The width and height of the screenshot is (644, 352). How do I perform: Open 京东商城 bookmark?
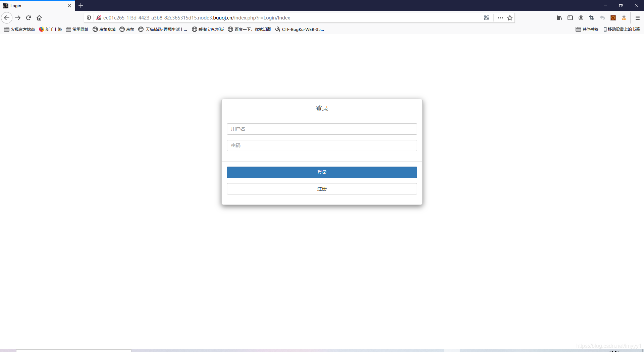click(104, 29)
